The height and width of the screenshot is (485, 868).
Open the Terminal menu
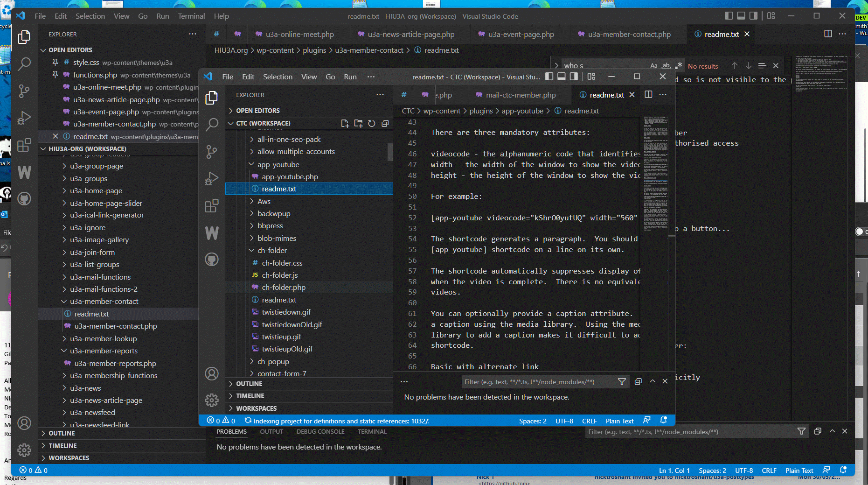point(191,15)
